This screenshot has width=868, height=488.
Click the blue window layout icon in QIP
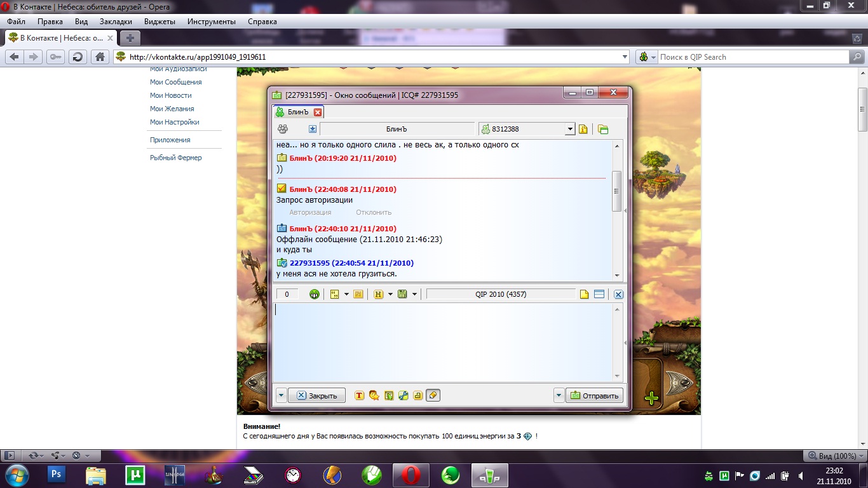599,294
